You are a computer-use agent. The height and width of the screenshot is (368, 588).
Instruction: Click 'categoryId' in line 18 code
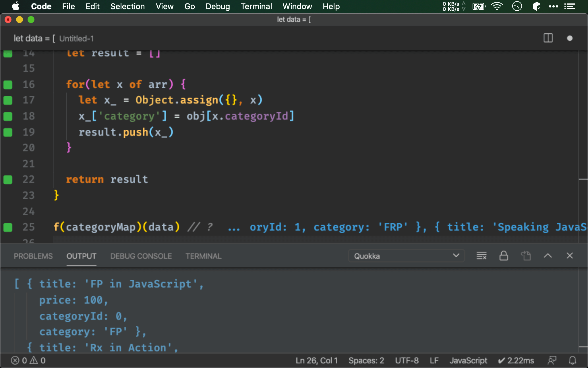point(257,116)
